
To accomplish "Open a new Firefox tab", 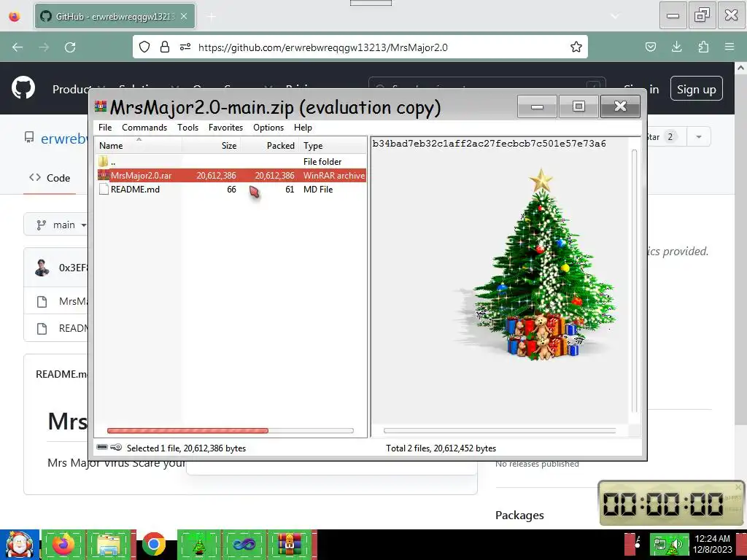I will 212,17.
